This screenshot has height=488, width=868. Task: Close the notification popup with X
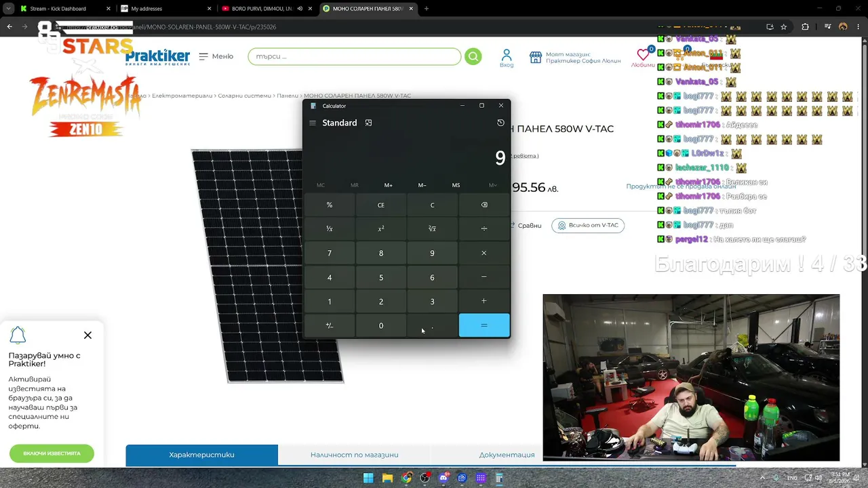(87, 335)
